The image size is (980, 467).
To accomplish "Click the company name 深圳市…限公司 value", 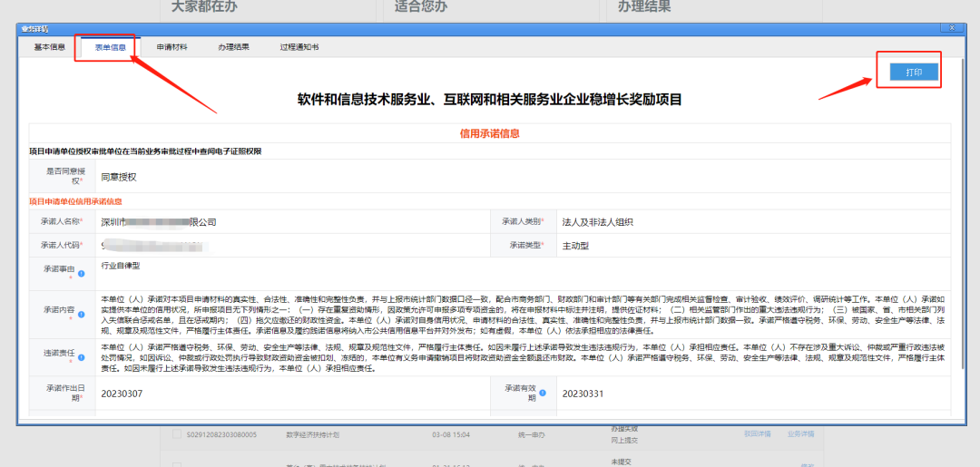I will 159,221.
